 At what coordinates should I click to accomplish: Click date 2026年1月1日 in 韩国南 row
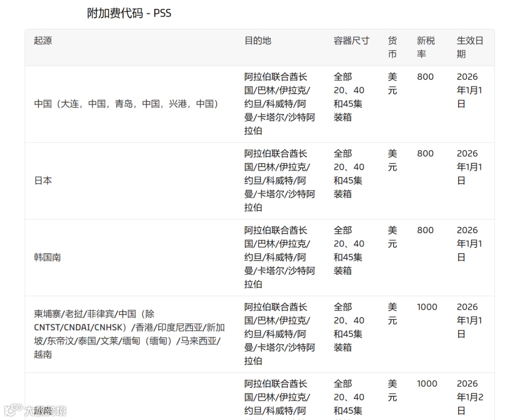(469, 244)
